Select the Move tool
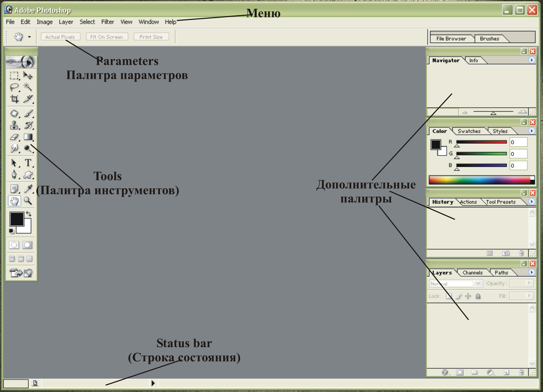The image size is (543, 392). click(x=28, y=76)
